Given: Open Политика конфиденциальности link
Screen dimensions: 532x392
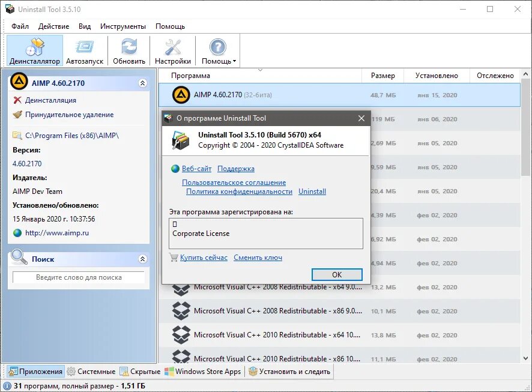Looking at the screenshot, I should 239,191.
